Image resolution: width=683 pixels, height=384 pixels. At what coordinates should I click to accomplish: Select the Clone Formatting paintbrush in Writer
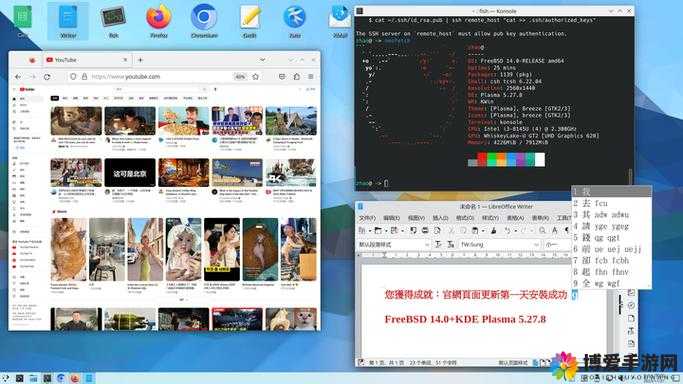pos(494,230)
